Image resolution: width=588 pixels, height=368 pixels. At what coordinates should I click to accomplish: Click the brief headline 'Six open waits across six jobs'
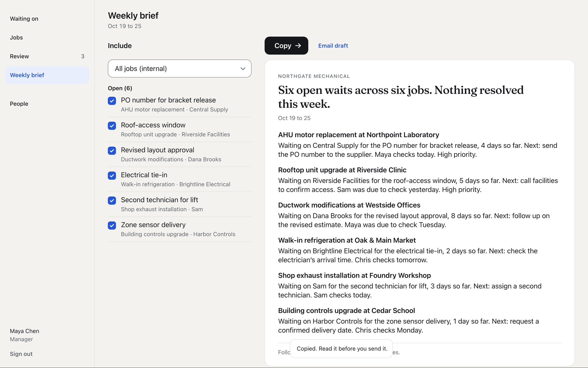(x=401, y=97)
